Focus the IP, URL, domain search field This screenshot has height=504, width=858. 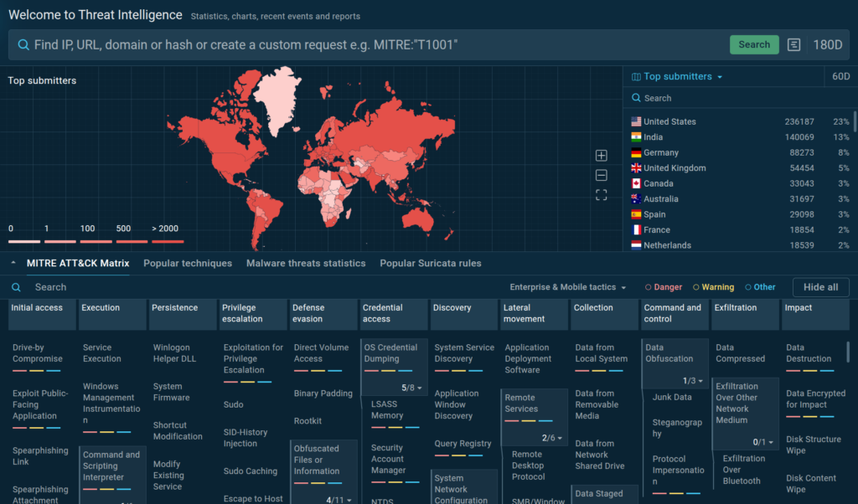(x=377, y=44)
